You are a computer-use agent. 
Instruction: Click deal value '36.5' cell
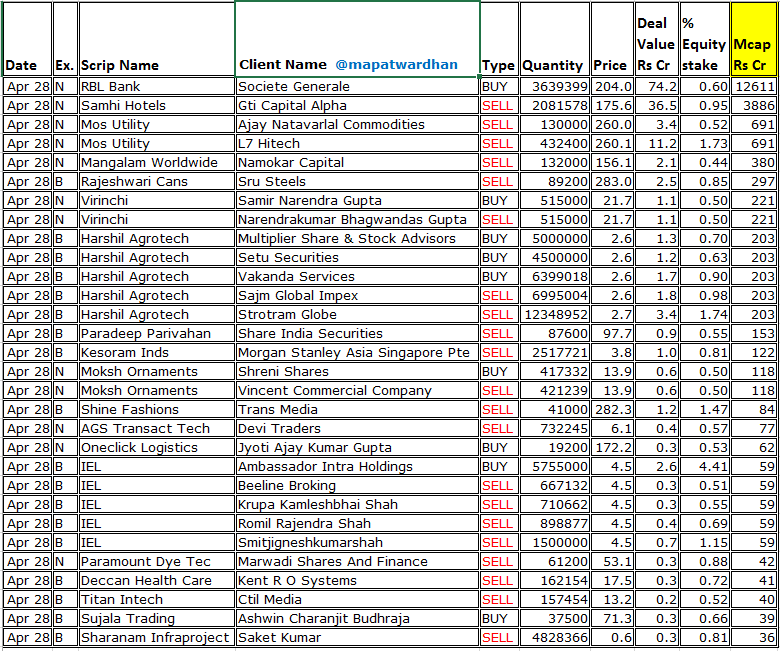[x=656, y=105]
